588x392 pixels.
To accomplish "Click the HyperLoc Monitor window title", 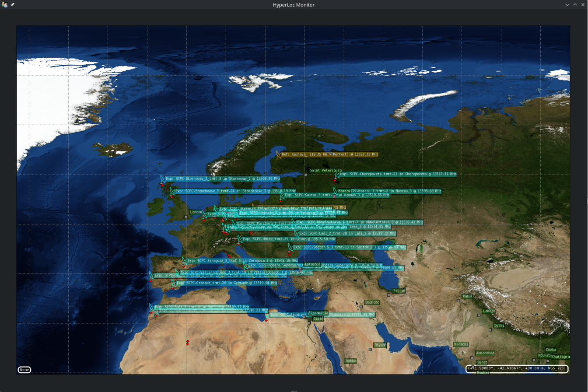I will tap(294, 4).
